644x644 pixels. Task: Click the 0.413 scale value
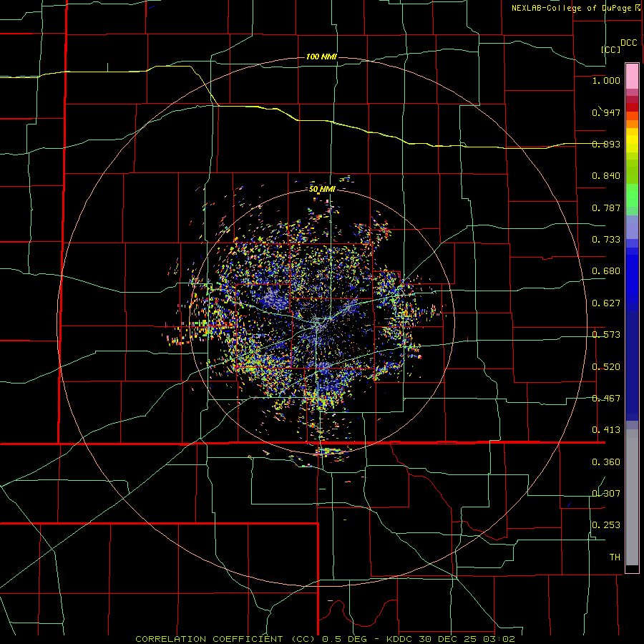(606, 430)
